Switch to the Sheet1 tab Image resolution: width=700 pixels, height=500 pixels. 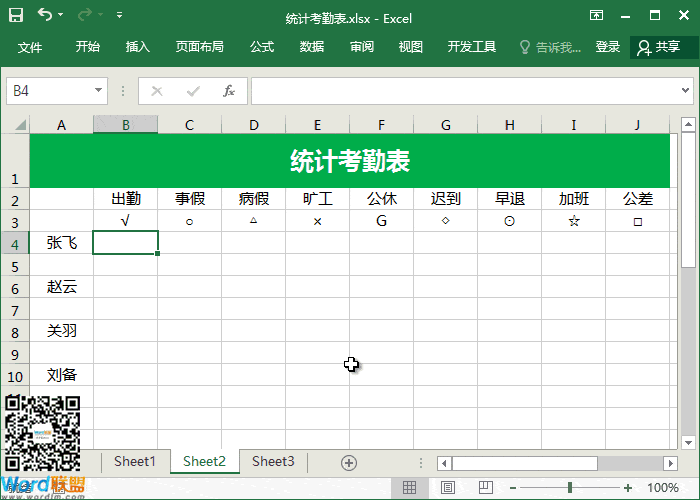135,461
